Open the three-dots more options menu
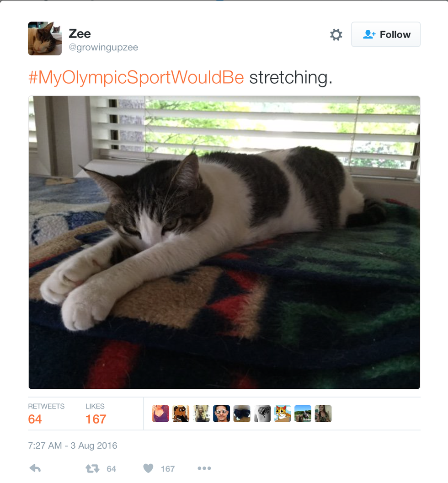The image size is (448, 483). (204, 468)
